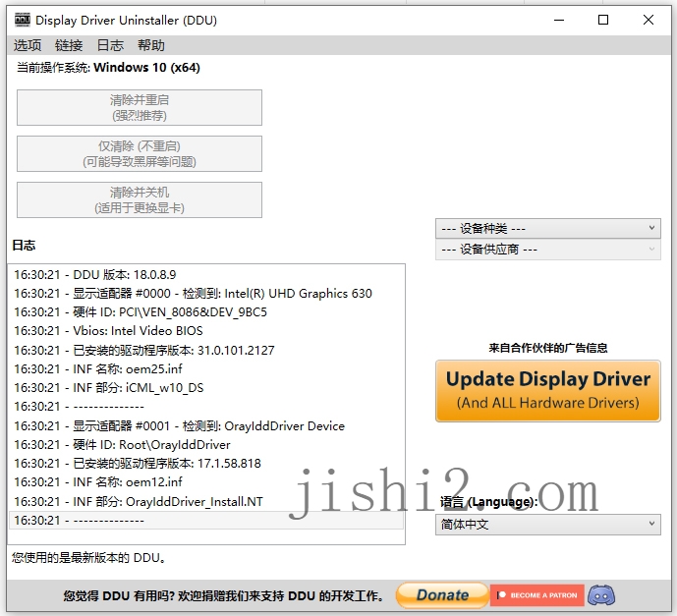Expand the 设备种类 dropdown
Image resolution: width=677 pixels, height=616 pixels.
[548, 228]
